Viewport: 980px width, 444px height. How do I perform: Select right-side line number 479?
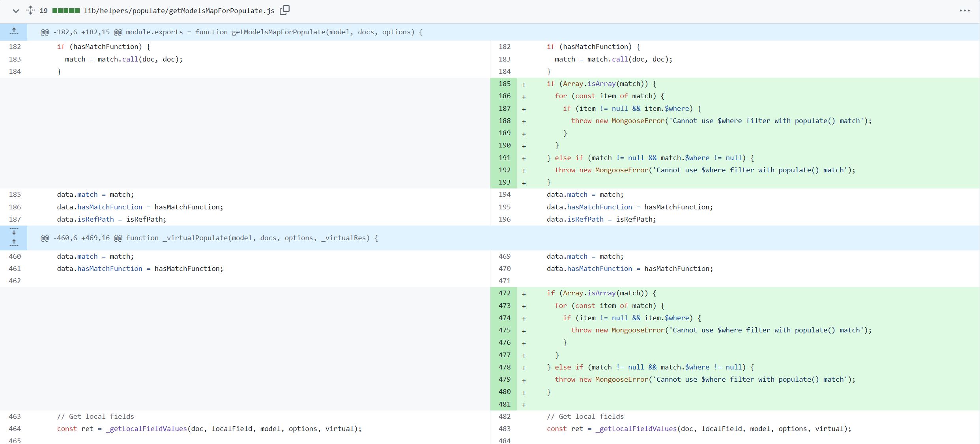pos(504,379)
